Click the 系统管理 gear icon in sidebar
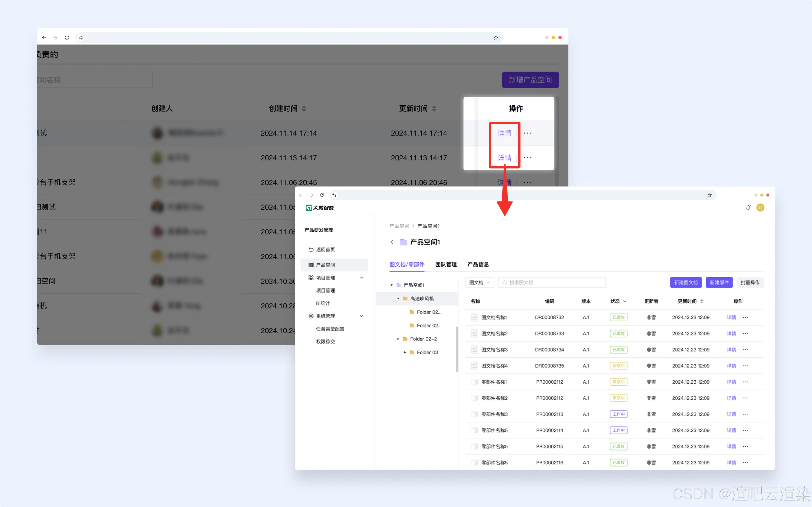This screenshot has height=507, width=812. [311, 316]
